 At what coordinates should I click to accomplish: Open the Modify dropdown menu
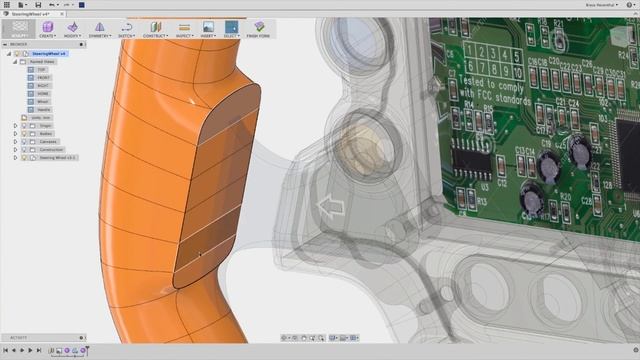click(73, 36)
